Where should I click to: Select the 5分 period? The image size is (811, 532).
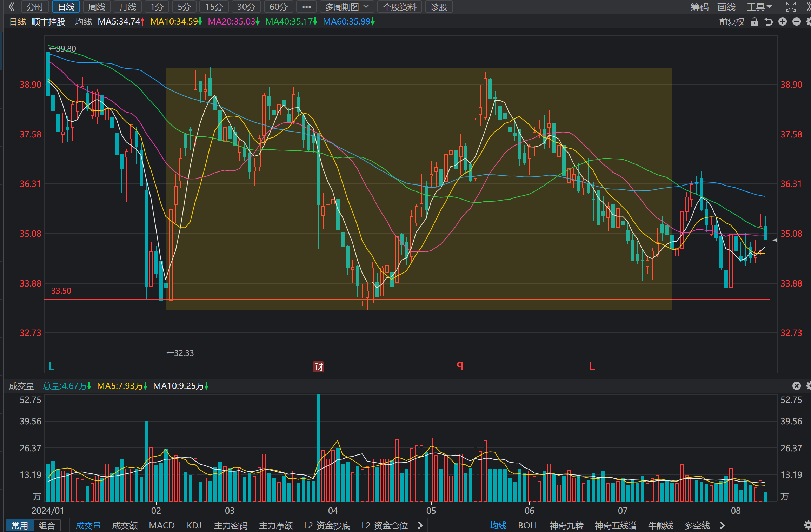(184, 7)
